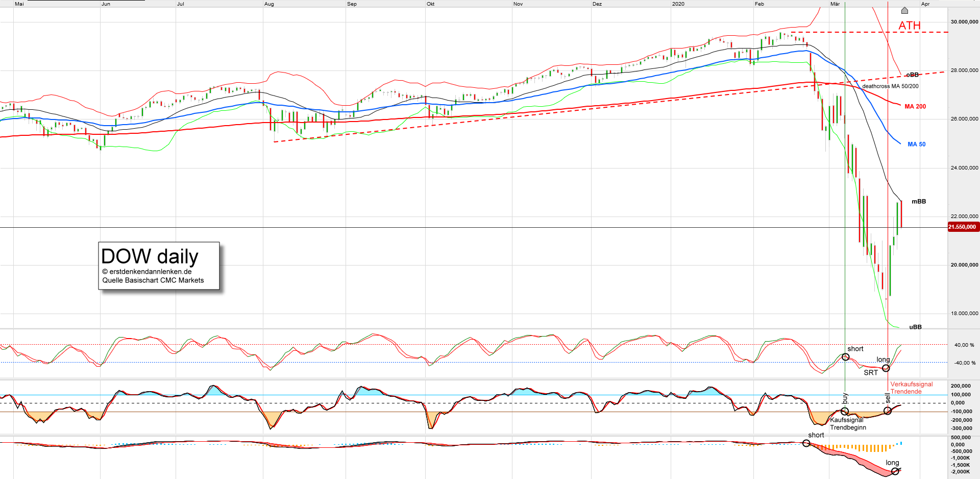This screenshot has height=479, width=980.
Task: Open the erstdenkendannlenken.de copyright text
Action: click(147, 272)
